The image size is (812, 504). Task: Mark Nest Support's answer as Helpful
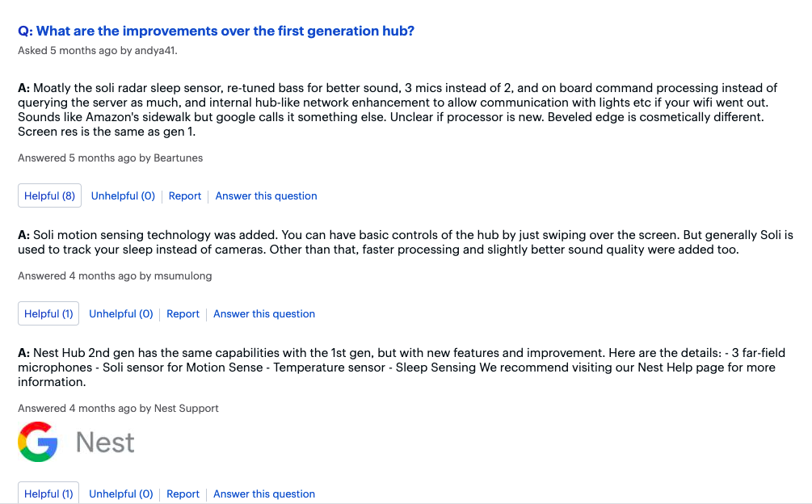coord(48,493)
